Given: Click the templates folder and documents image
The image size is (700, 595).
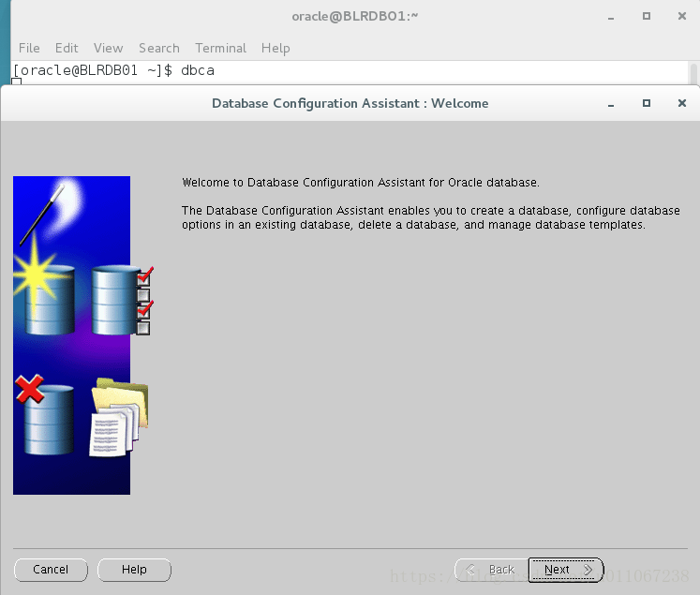Looking at the screenshot, I should click(119, 418).
